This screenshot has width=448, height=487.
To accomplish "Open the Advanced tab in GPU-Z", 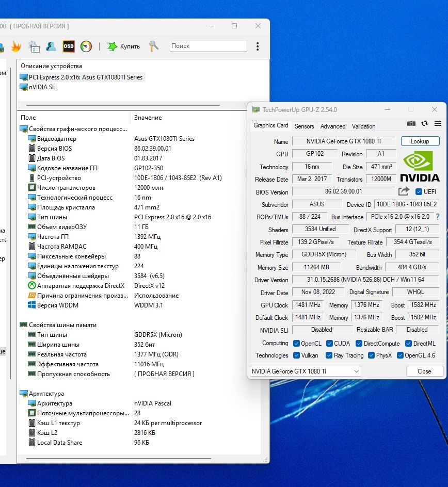I will (x=333, y=126).
